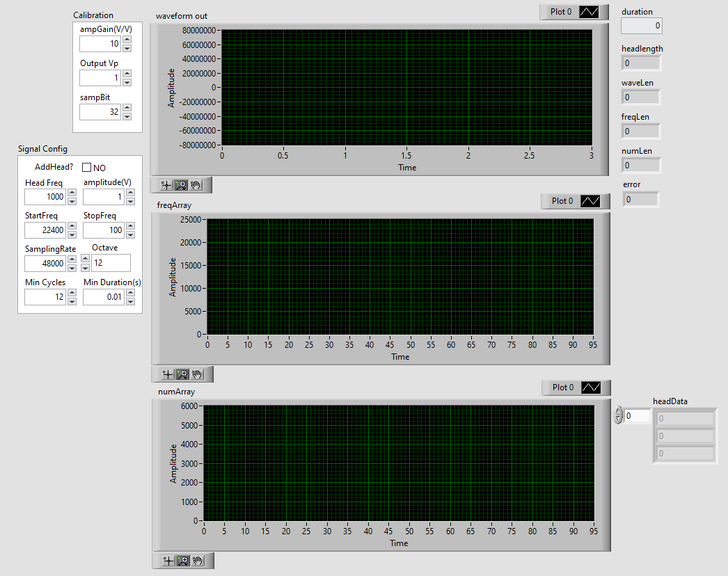
Task: Select cursor movement tool on waveform out graph
Action: point(166,185)
